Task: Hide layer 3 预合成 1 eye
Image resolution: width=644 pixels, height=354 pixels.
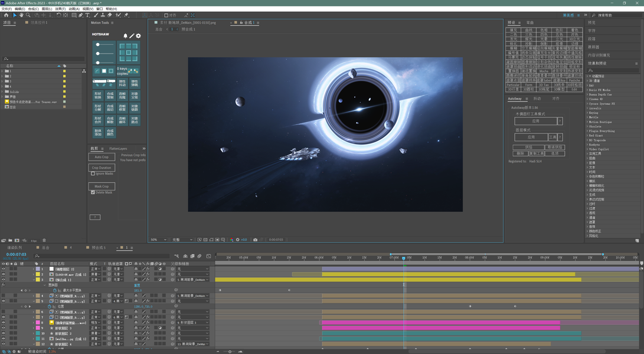Action: click(4, 280)
